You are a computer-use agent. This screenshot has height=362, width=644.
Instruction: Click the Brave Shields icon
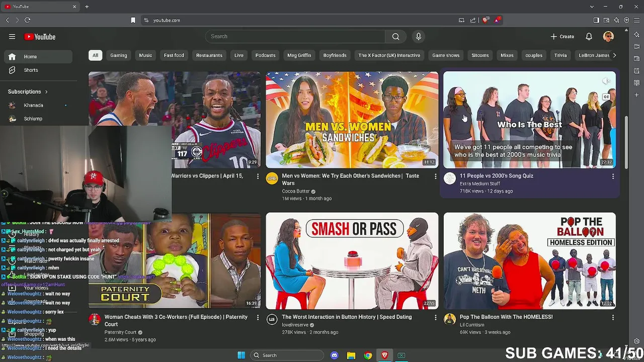(485, 20)
